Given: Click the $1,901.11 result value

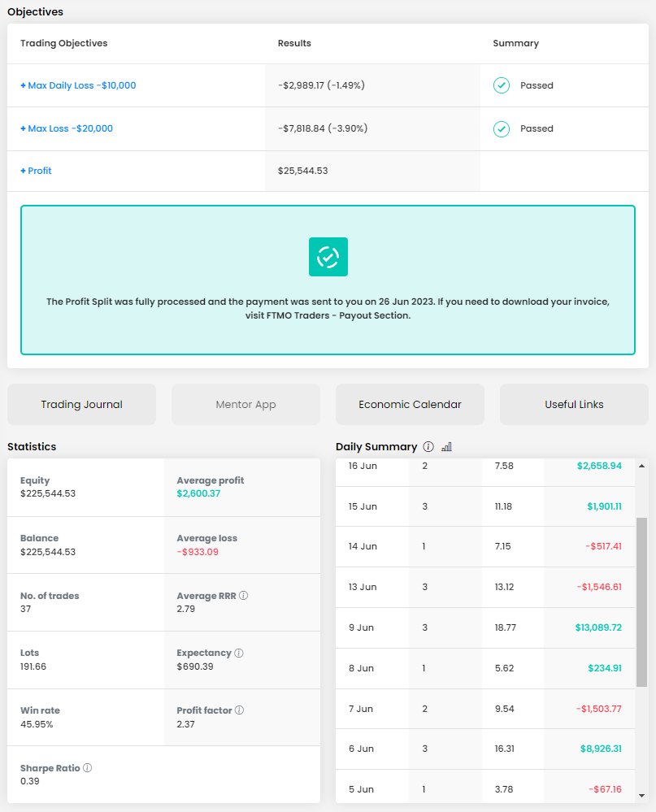Looking at the screenshot, I should tap(604, 506).
